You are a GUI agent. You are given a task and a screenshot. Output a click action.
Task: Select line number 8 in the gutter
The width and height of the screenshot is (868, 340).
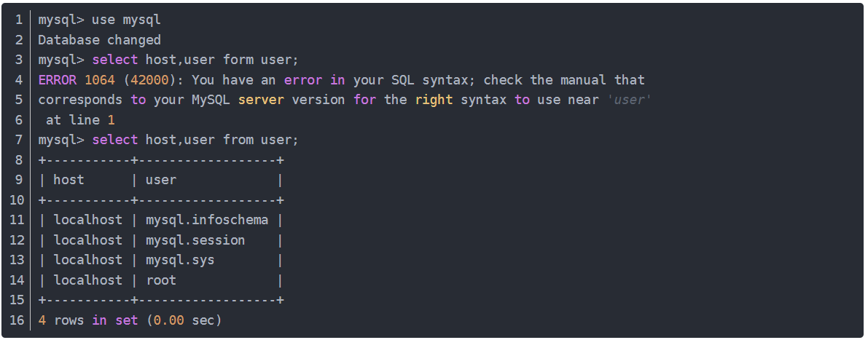[19, 159]
